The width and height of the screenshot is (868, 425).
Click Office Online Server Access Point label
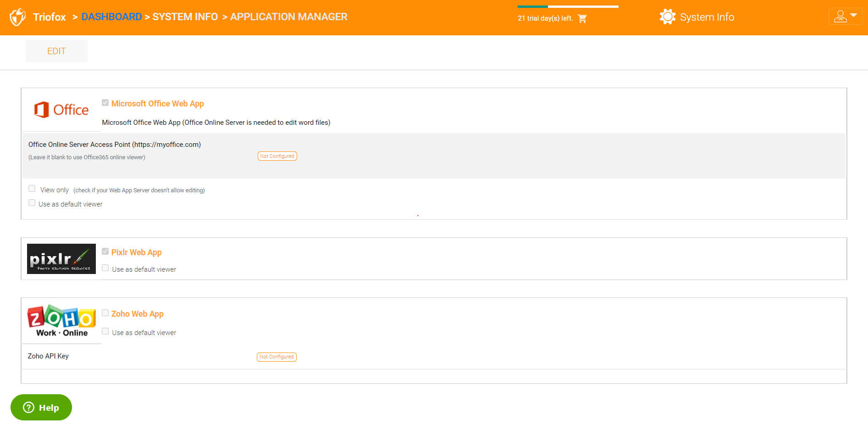click(x=115, y=145)
